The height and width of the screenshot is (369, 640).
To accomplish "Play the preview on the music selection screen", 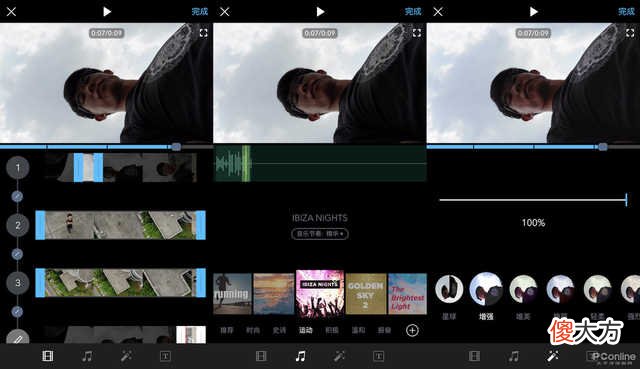I will [320, 11].
